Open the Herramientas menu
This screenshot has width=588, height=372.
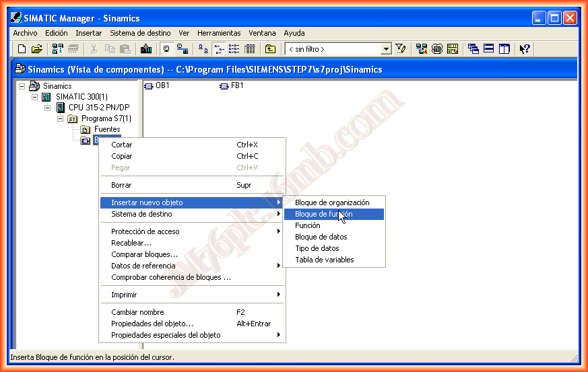(218, 33)
